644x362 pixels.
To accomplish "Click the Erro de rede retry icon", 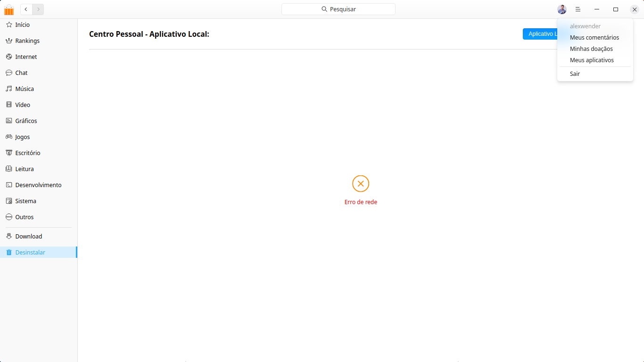I will coord(361,184).
